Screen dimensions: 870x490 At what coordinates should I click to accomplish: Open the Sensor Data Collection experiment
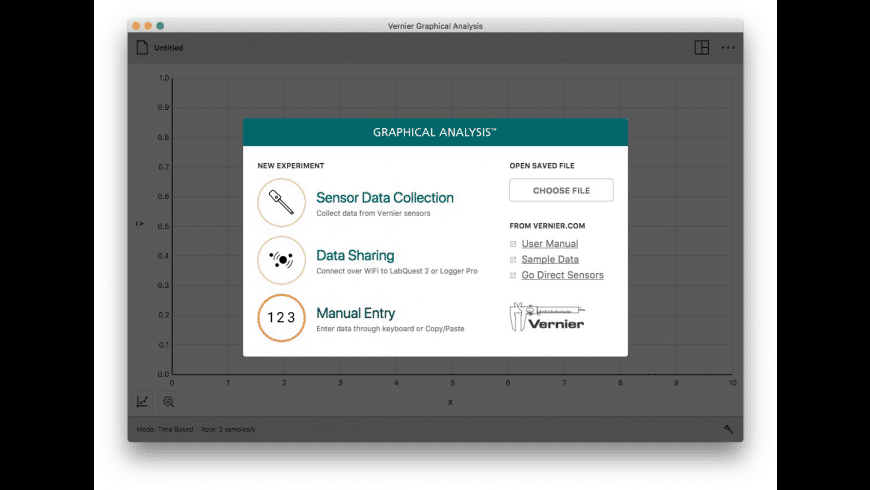[385, 198]
